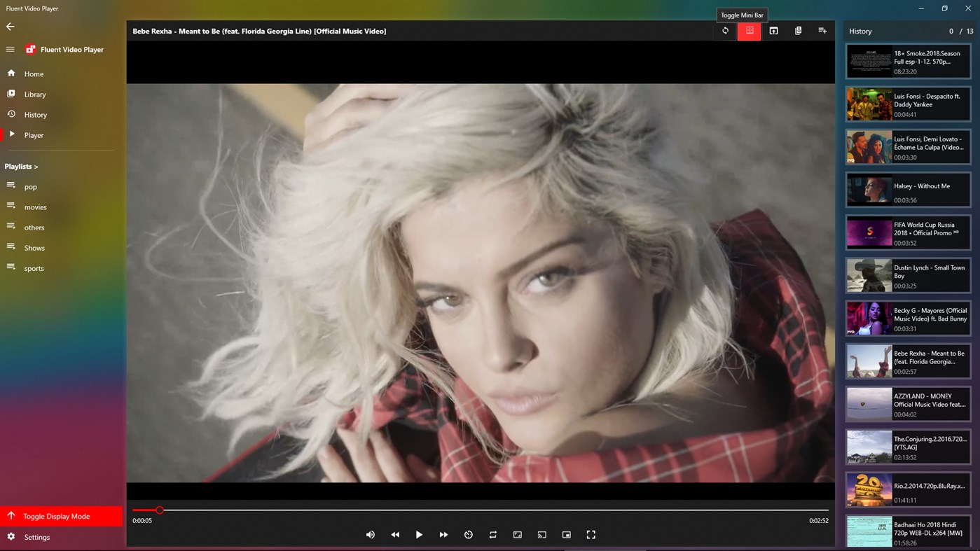Open Halsey - Without Me from History
This screenshot has height=551, width=980.
tap(907, 189)
